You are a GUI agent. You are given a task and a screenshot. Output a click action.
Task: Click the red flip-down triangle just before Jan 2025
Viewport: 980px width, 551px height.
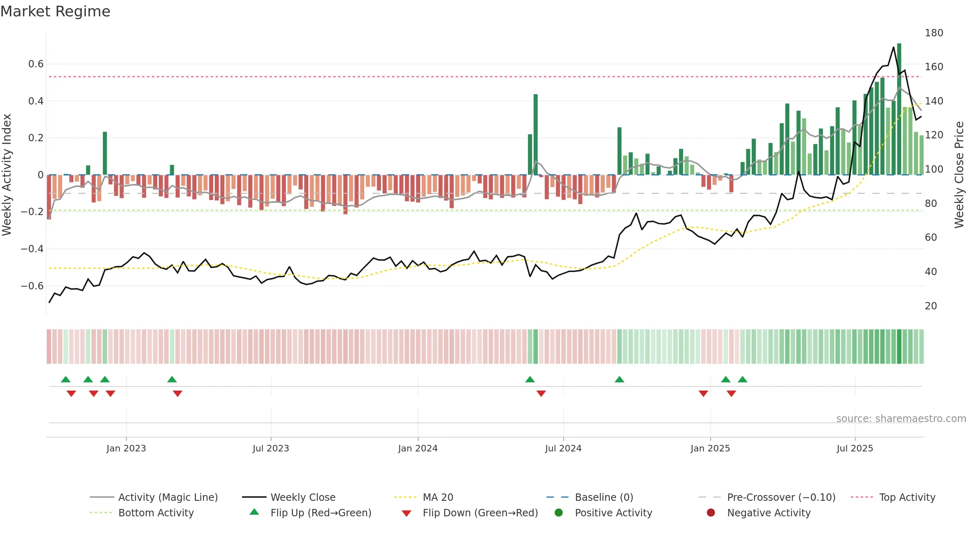703,393
